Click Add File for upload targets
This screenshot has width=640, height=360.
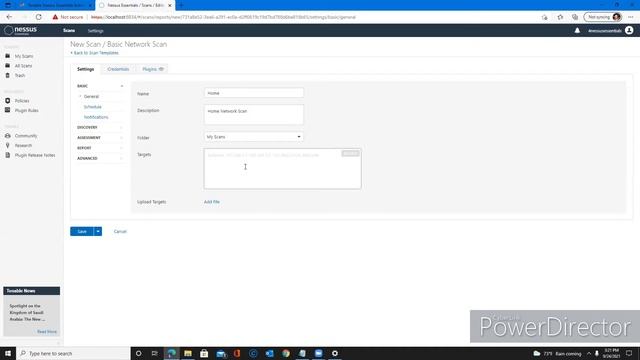pos(212,202)
